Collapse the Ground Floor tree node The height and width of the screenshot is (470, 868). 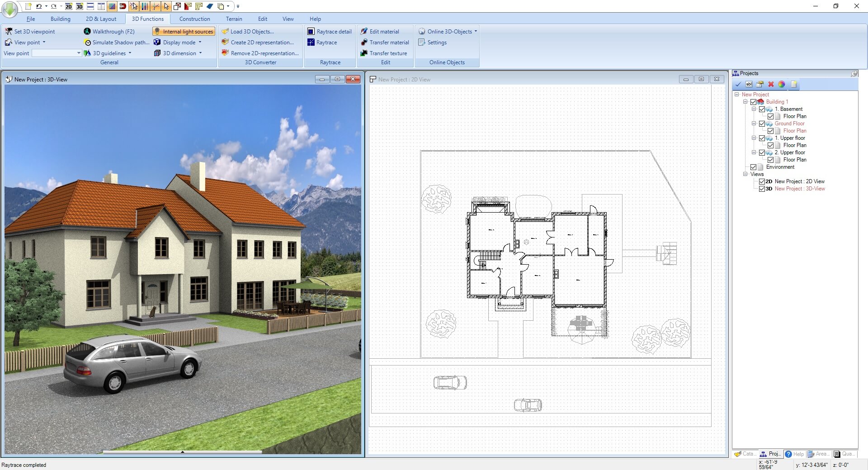[754, 123]
